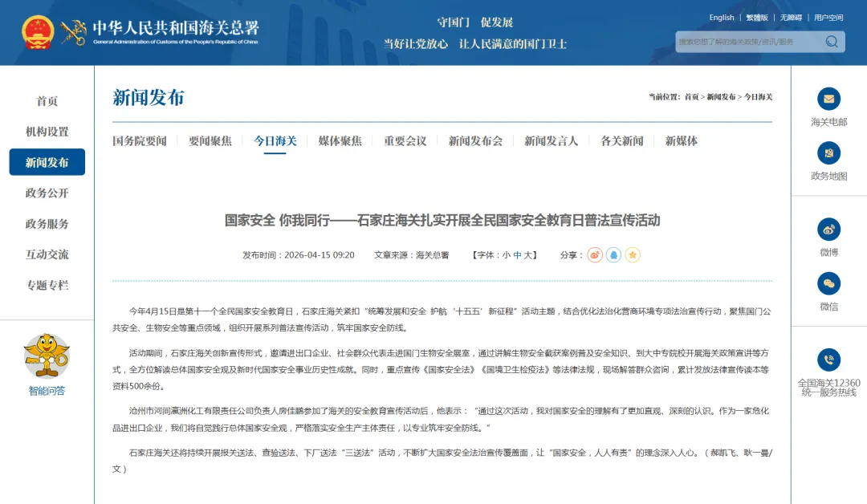The height and width of the screenshot is (504, 867).
Task: Share the article via QQ bell icon
Action: [x=614, y=254]
